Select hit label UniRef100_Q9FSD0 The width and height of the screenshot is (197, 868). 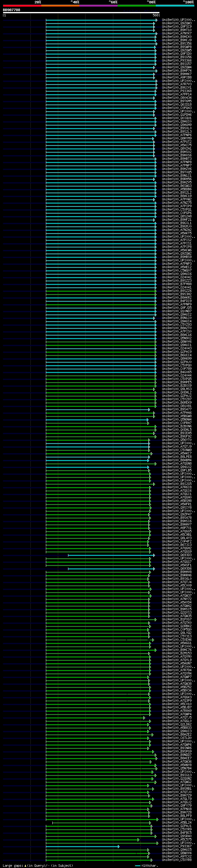coord(177,54)
